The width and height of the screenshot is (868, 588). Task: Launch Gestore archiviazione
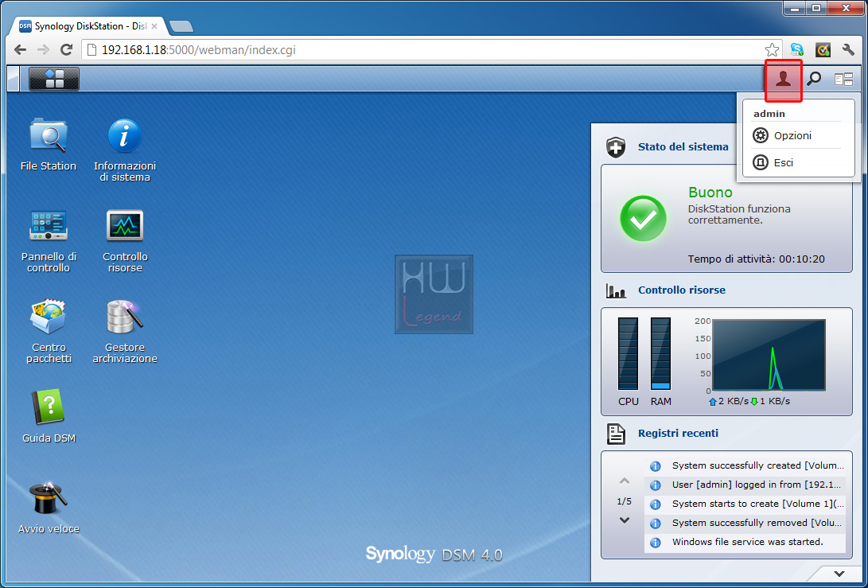coord(125,331)
